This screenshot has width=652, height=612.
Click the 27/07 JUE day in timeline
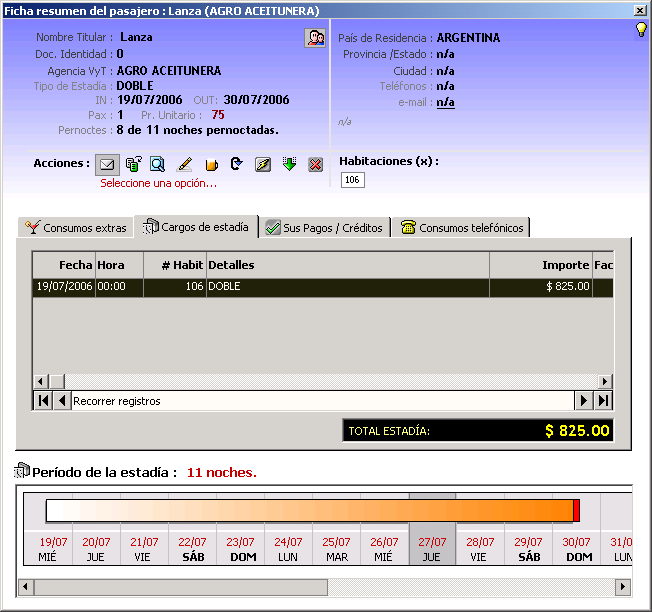point(432,549)
